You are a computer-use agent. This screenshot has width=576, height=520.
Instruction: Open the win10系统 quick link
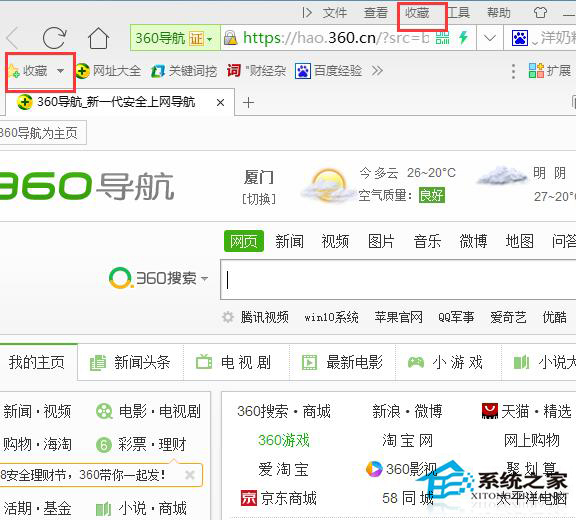[x=331, y=317]
